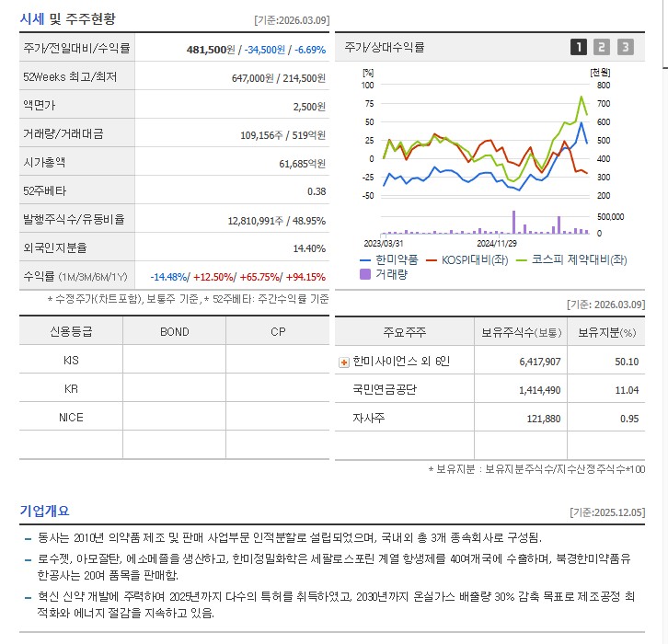This screenshot has width=668, height=644.
Task: Click the 자사주 shareholder name
Action: click(369, 419)
